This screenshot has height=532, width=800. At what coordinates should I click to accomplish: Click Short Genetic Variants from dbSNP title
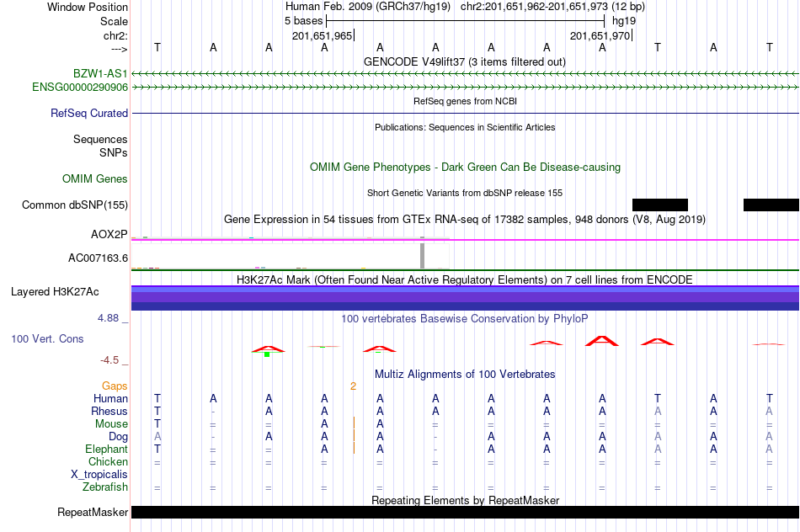465,193
